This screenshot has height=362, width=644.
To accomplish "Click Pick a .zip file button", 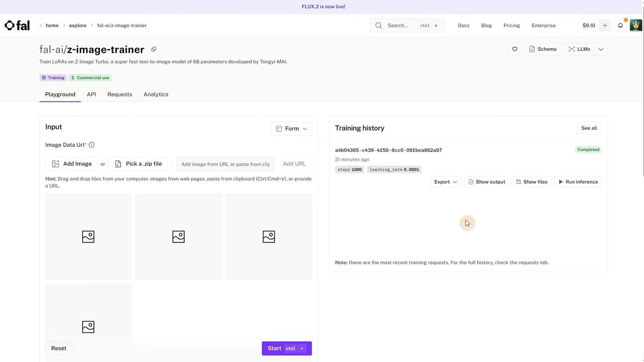I will coord(138,164).
